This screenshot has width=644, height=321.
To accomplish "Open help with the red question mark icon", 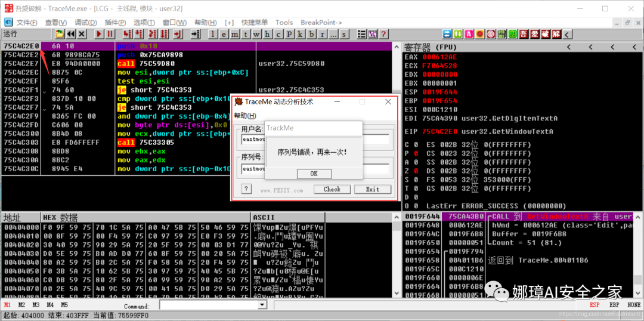I will pyautogui.click(x=383, y=34).
